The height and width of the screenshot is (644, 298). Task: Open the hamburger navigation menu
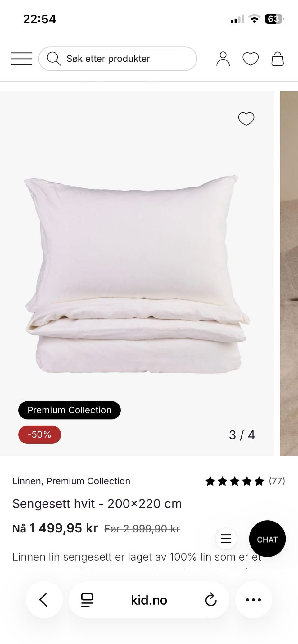(x=22, y=59)
